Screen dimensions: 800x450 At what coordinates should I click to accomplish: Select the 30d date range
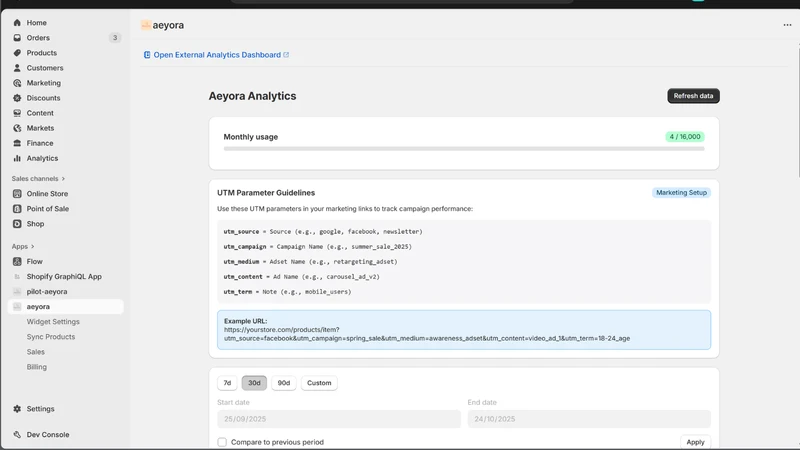[x=254, y=383]
